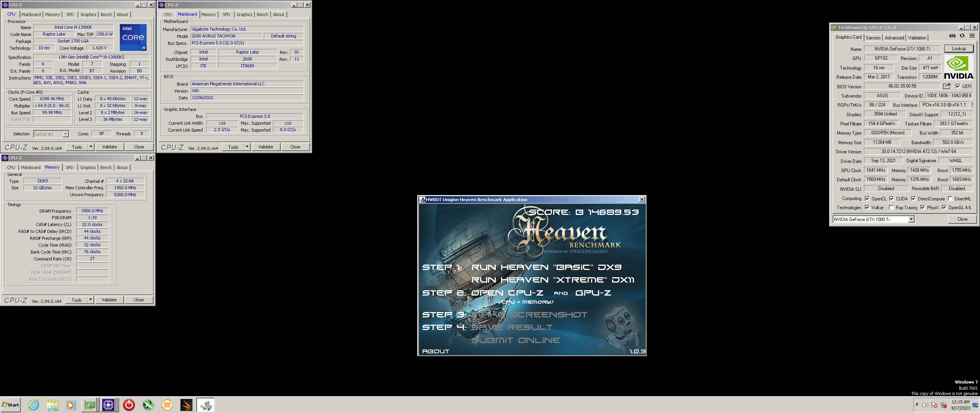Image resolution: width=980 pixels, height=413 pixels.
Task: Expand Tools dropdown arrow in Memory window
Action: tap(90, 300)
